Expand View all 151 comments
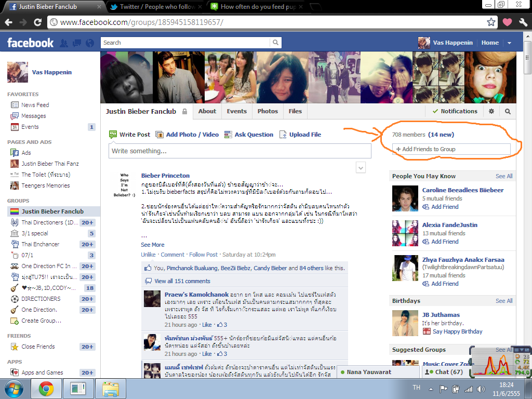 (182, 281)
